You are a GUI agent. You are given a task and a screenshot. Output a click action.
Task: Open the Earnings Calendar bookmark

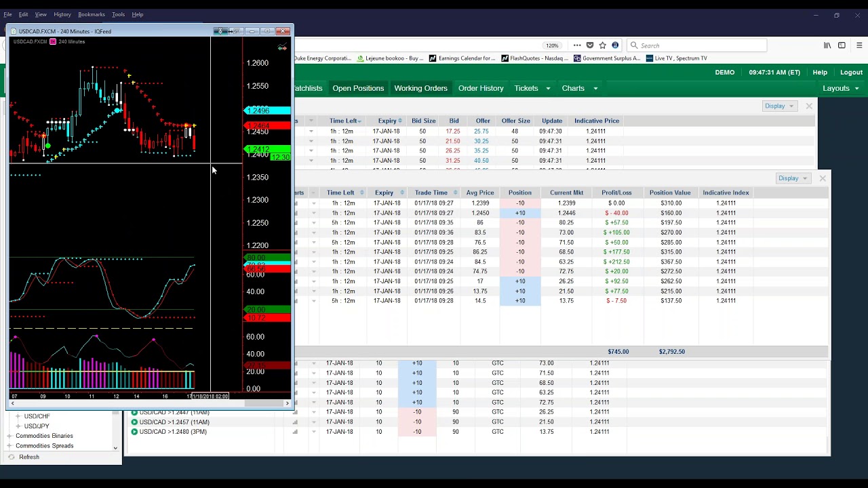(x=462, y=58)
